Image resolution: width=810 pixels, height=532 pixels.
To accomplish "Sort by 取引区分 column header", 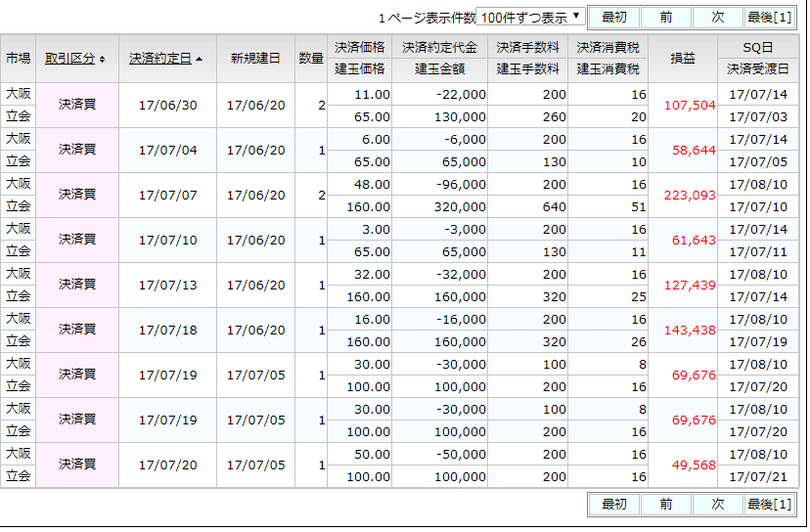I will point(70,59).
